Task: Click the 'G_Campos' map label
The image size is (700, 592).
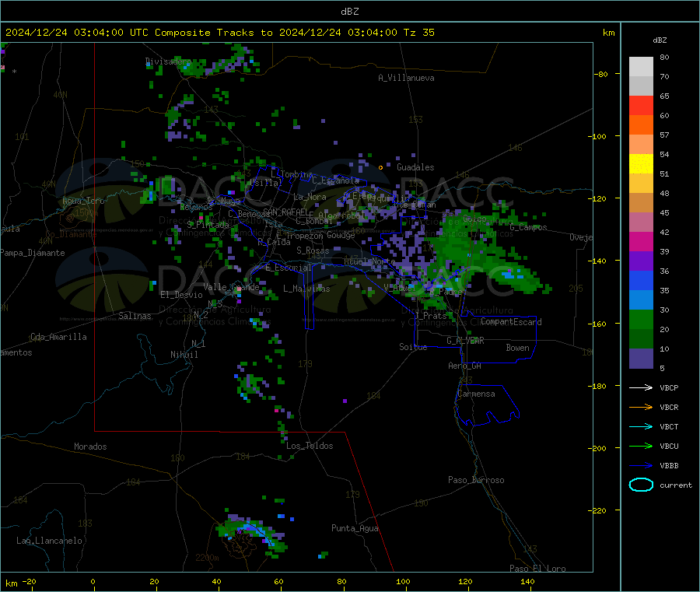Action: pos(528,227)
